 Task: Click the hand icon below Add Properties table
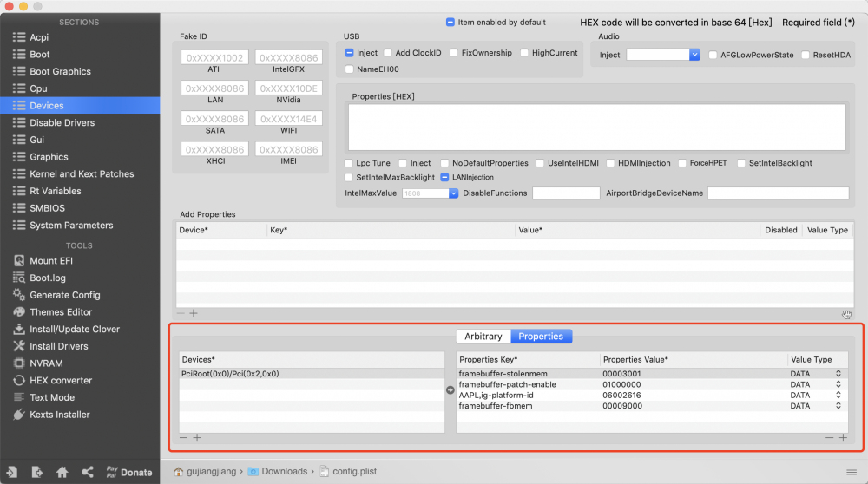846,314
